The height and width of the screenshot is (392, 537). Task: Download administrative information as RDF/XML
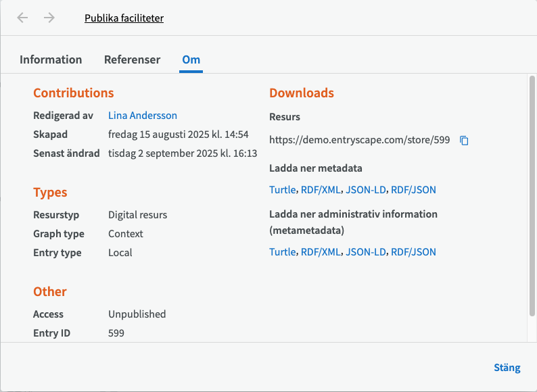click(321, 252)
